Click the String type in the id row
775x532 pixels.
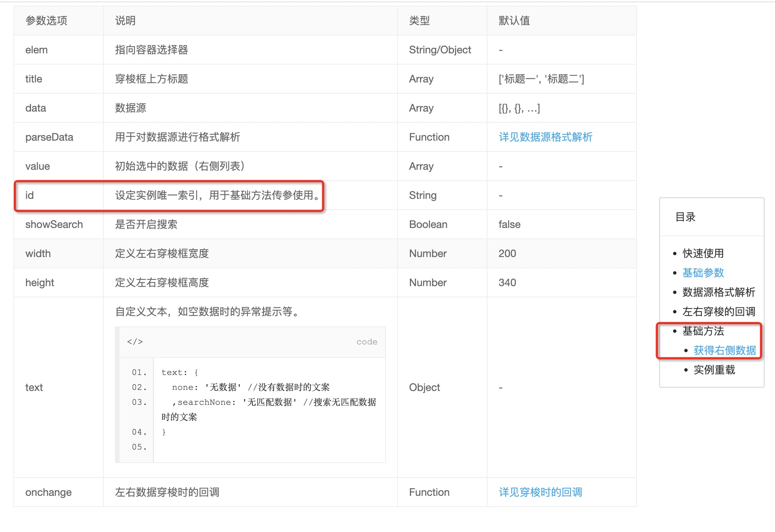pos(423,195)
